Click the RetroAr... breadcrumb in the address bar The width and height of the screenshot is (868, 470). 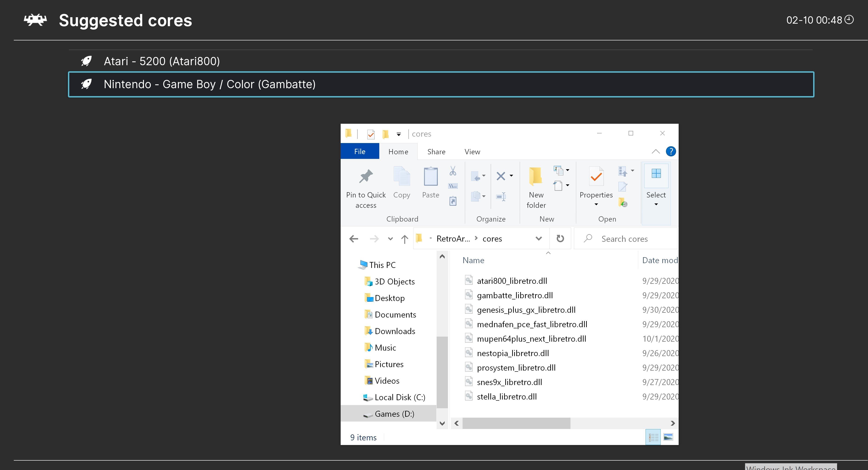[x=453, y=239]
